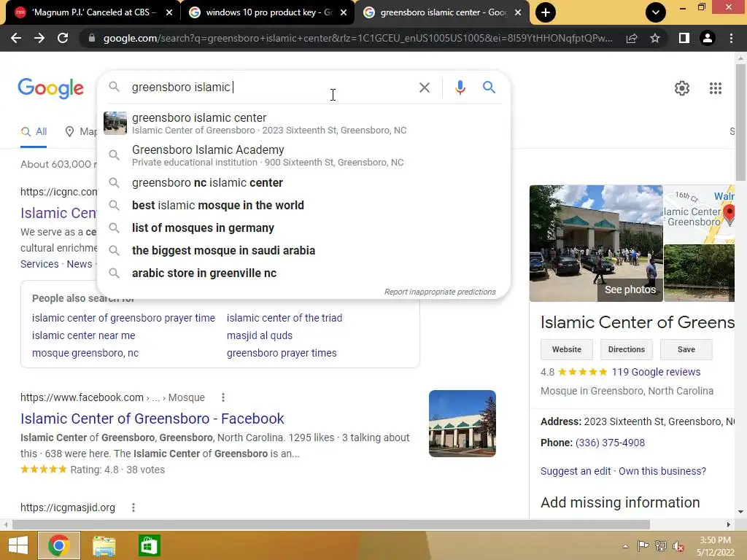
Task: Open News sitelink
Action: [x=80, y=264]
